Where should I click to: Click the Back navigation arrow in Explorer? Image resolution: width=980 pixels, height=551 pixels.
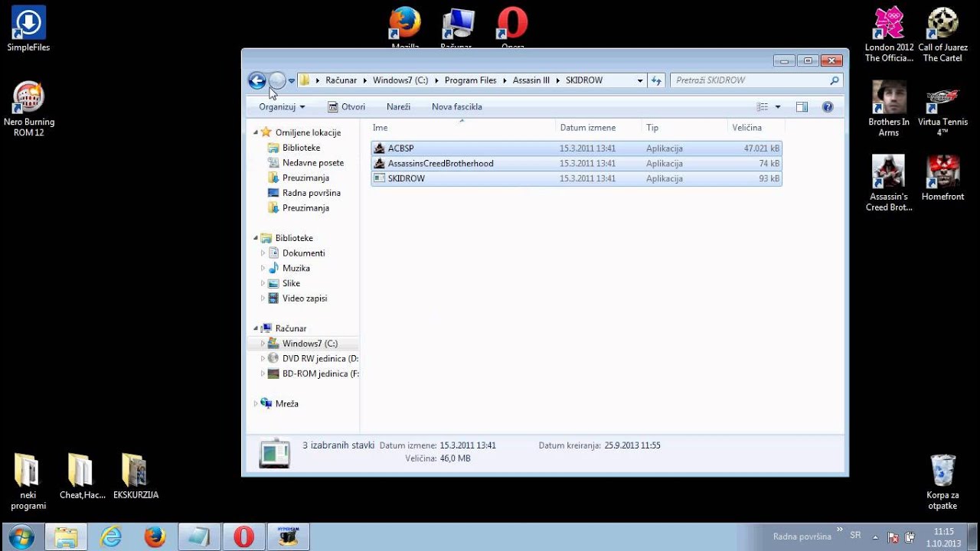tap(257, 80)
